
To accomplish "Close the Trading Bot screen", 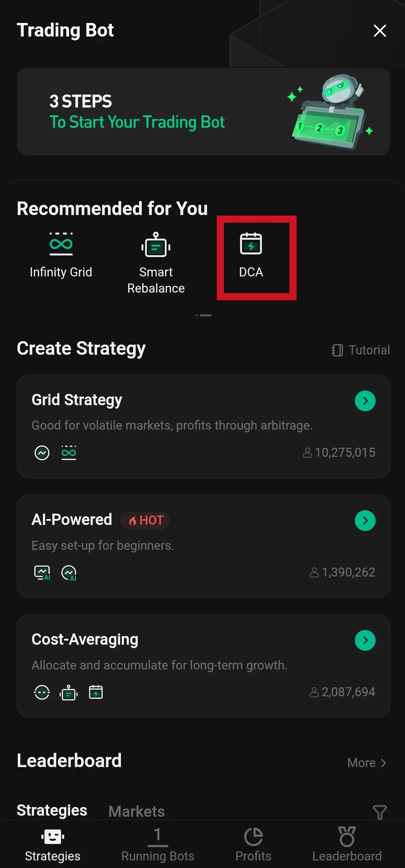I will coord(379,31).
